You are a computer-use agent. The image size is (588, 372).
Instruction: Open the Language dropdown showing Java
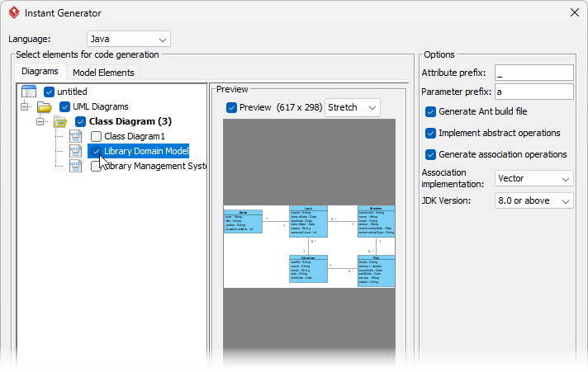pyautogui.click(x=128, y=39)
